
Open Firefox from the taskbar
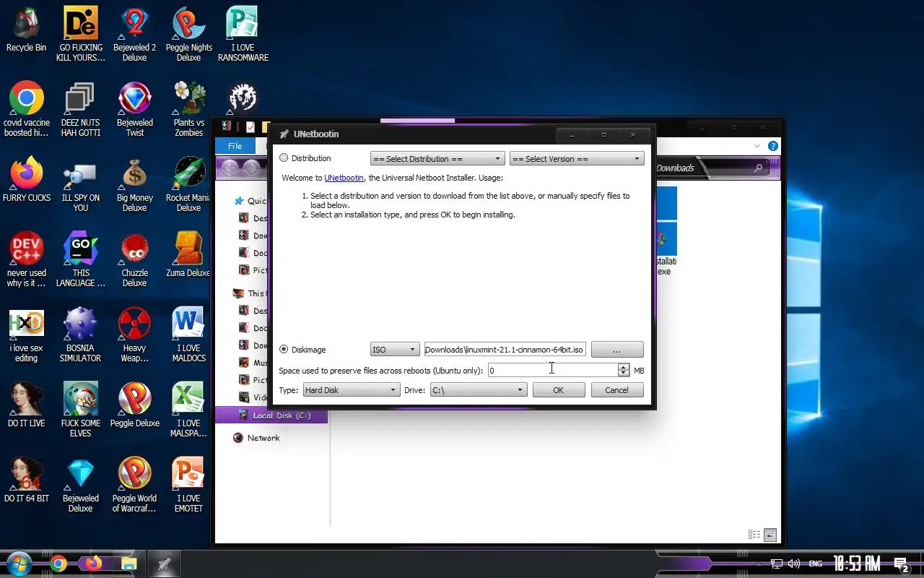94,564
